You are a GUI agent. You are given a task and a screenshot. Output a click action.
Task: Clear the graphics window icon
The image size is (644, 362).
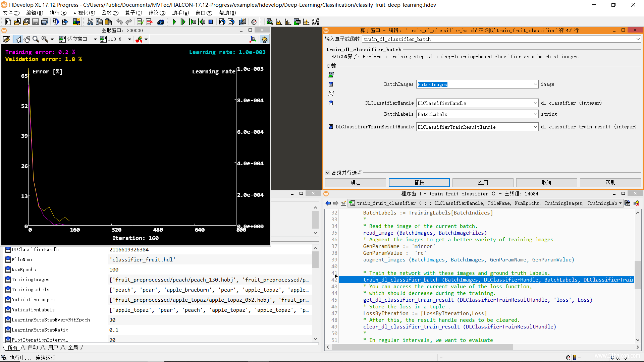coord(6,39)
